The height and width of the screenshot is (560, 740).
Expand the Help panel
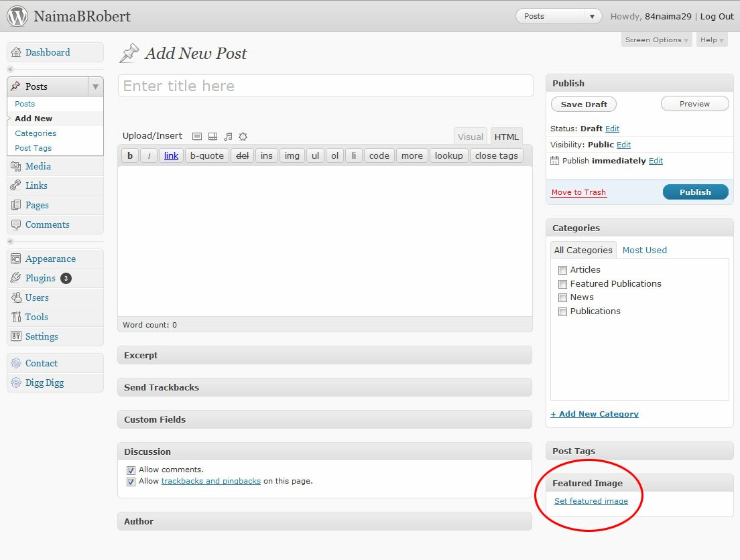pyautogui.click(x=712, y=40)
